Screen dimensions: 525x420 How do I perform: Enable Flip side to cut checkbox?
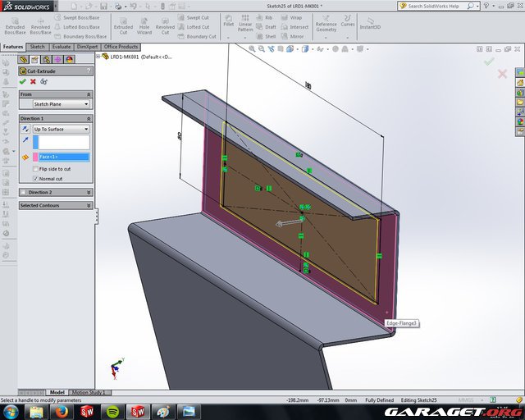35,169
